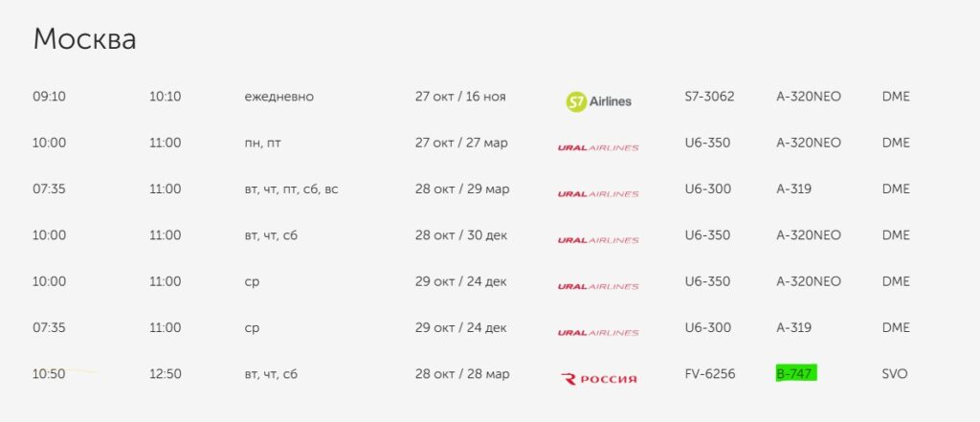
Task: Click the 10:10 arrival time
Action: point(165,97)
